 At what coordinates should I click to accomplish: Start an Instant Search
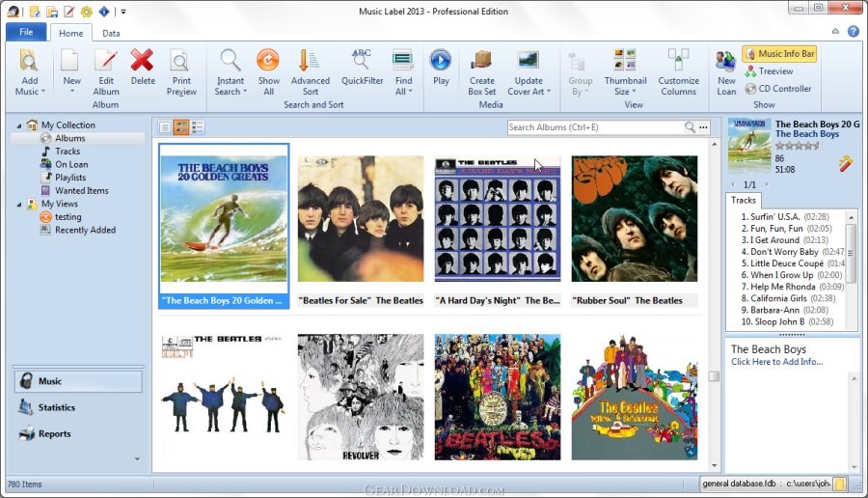click(231, 72)
